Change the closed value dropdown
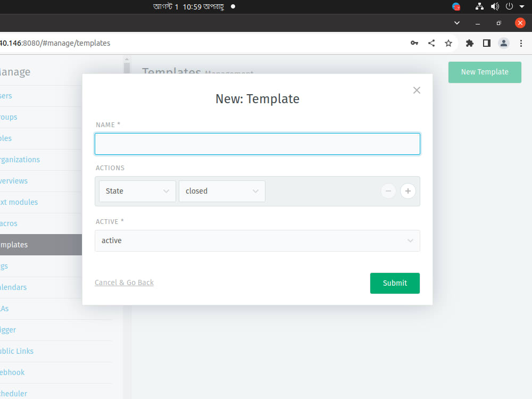Image resolution: width=532 pixels, height=399 pixels. [222, 191]
